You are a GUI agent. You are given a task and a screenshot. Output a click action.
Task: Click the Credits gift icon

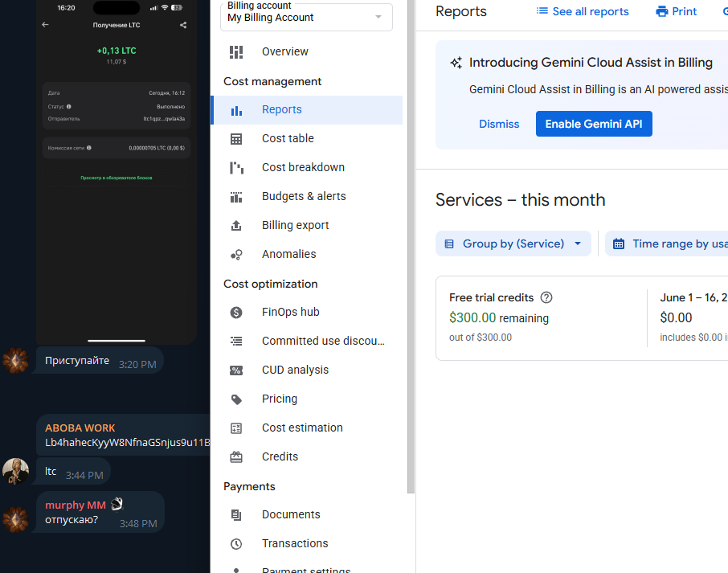[236, 457]
